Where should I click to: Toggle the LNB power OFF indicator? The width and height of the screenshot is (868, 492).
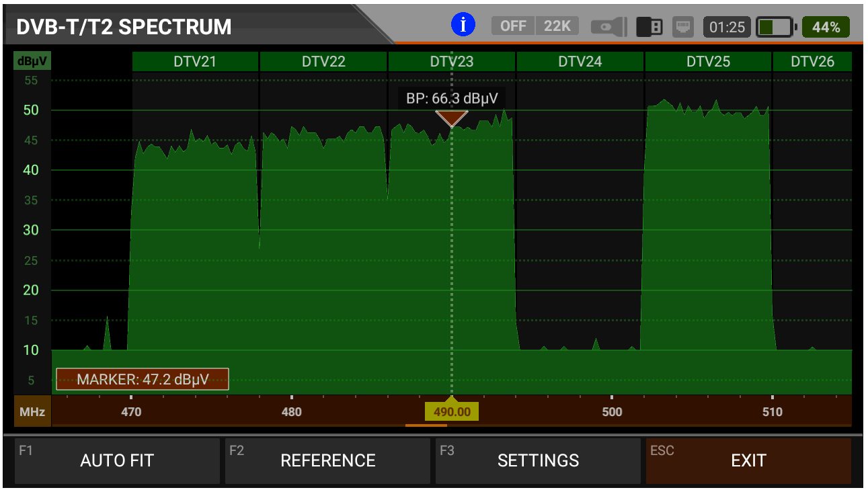point(513,26)
